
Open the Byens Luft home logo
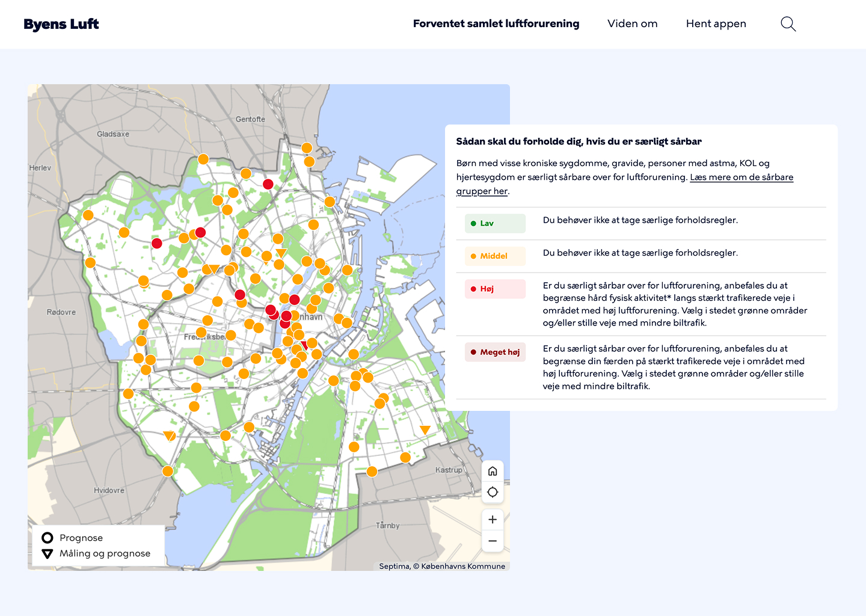(x=61, y=25)
